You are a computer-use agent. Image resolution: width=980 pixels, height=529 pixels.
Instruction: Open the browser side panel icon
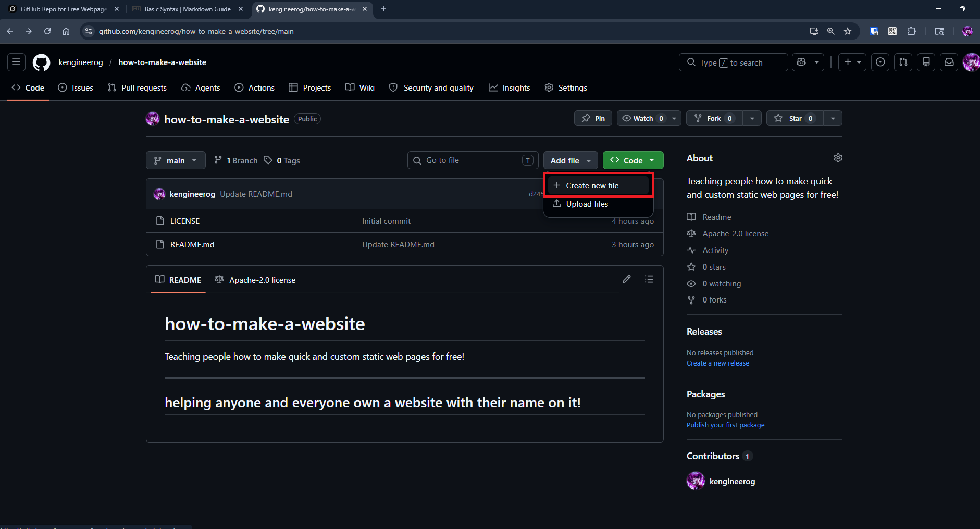tap(939, 31)
